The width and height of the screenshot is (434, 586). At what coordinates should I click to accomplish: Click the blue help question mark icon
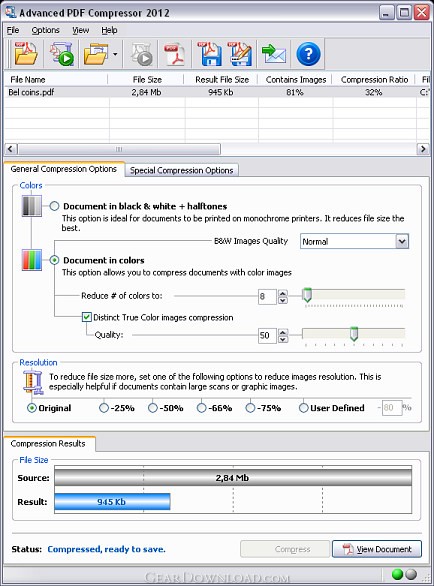click(308, 54)
